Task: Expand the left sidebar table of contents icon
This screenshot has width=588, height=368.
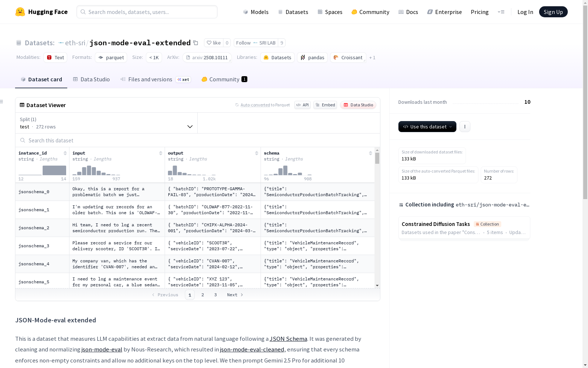Action: pos(2,102)
